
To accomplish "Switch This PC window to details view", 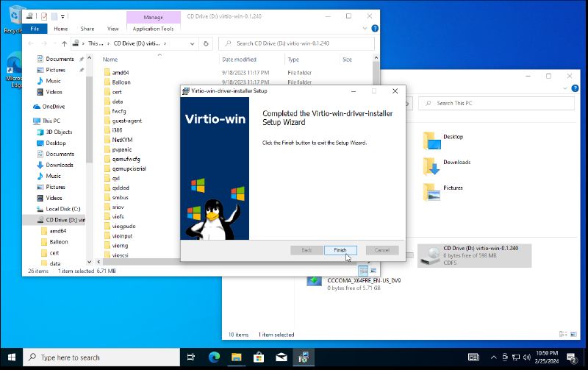I will click(563, 334).
